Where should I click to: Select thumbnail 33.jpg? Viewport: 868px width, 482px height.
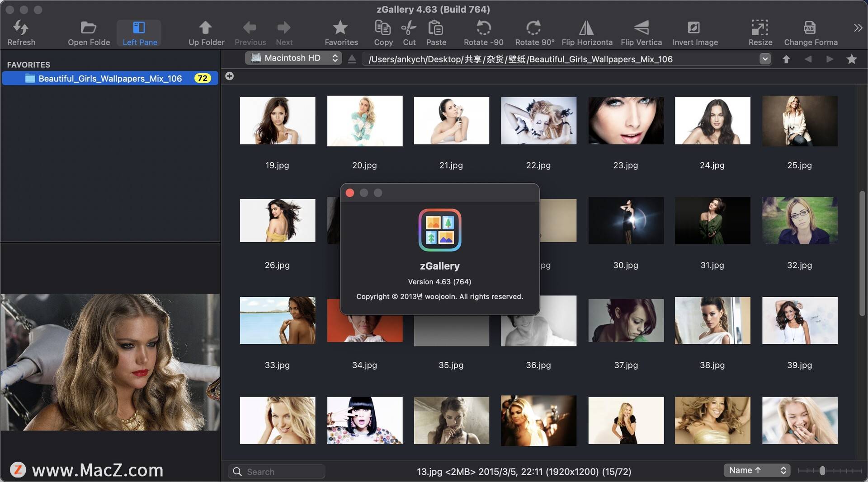coord(278,320)
